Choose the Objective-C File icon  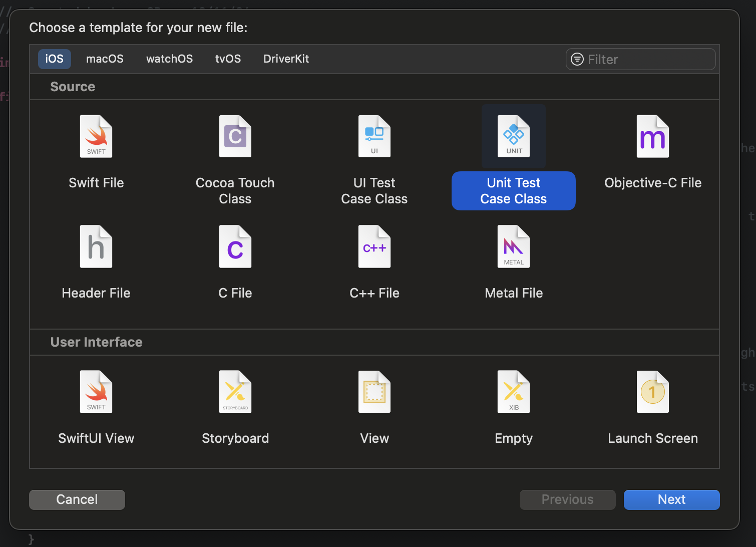click(x=653, y=136)
